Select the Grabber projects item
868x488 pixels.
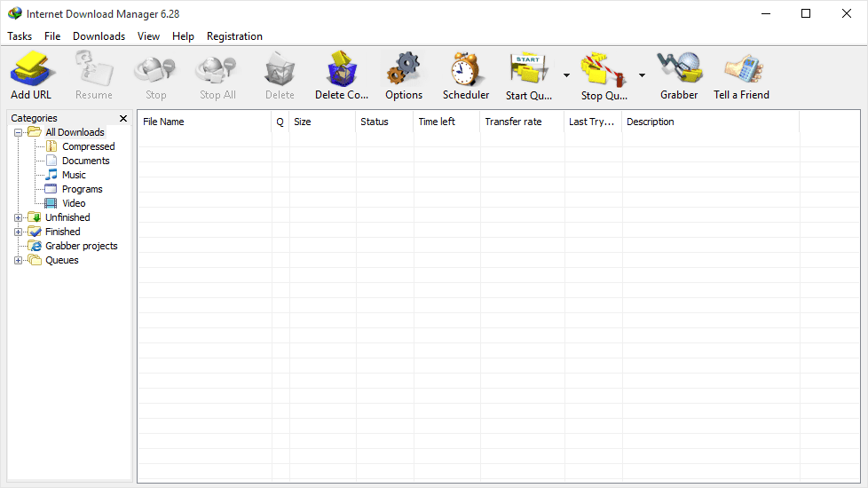82,246
